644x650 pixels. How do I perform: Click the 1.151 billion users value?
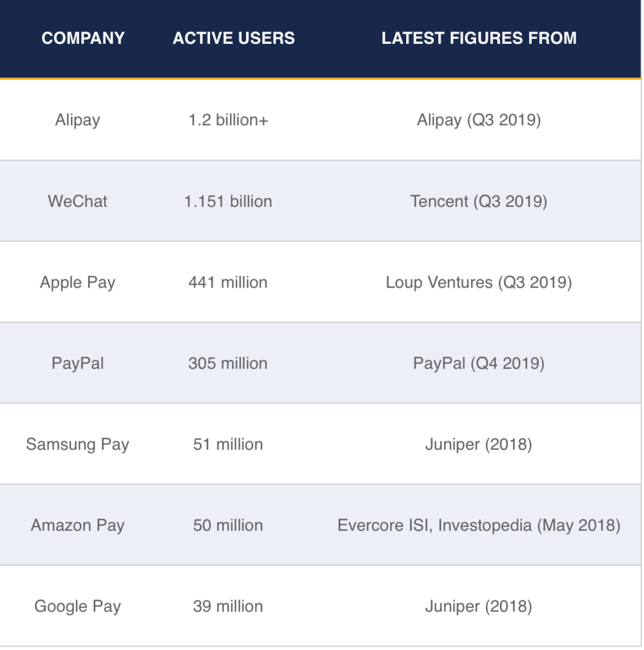pos(228,201)
